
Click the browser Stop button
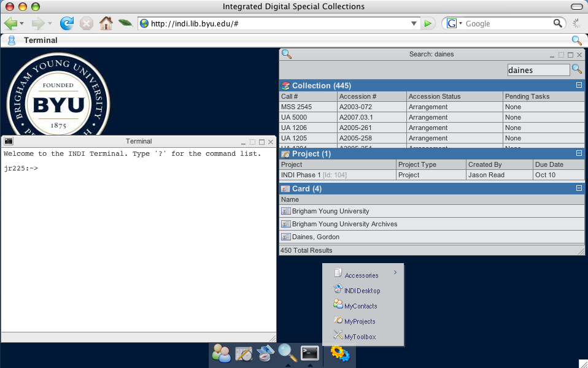[87, 23]
